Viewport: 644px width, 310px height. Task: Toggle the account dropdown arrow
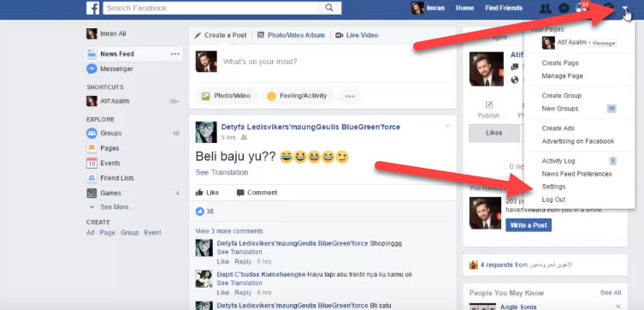624,8
